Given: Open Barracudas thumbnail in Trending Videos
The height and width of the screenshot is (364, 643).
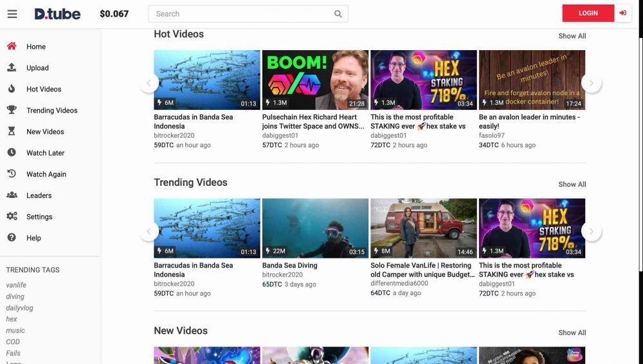Looking at the screenshot, I should coord(206,228).
